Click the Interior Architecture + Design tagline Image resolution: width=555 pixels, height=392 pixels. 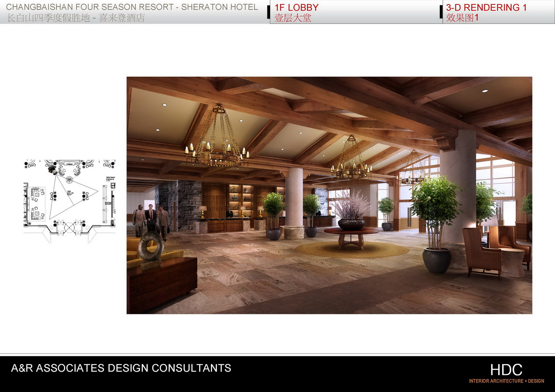click(x=506, y=381)
